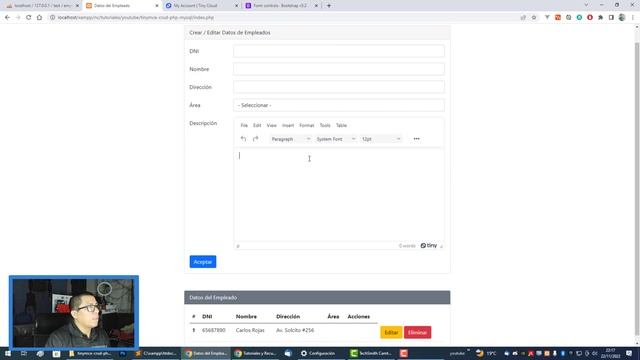Click the browser address bar URL

[136, 18]
